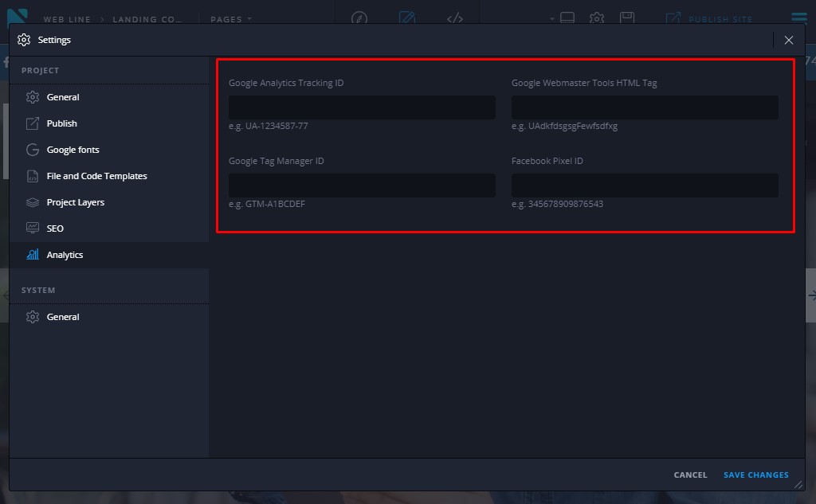
Task: Click the code file icon beside Templates
Action: tap(33, 176)
